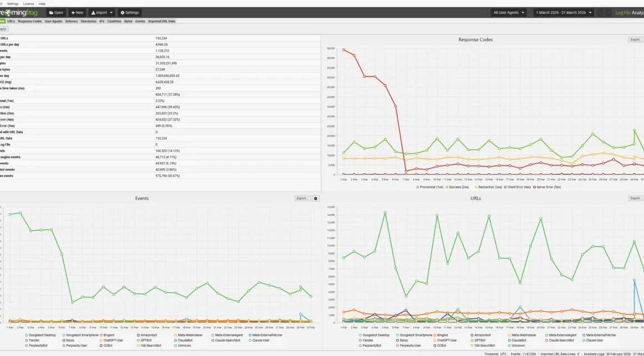This screenshot has width=644, height=356.
Task: Open the Settings menu in menu bar
Action: coord(13,4)
